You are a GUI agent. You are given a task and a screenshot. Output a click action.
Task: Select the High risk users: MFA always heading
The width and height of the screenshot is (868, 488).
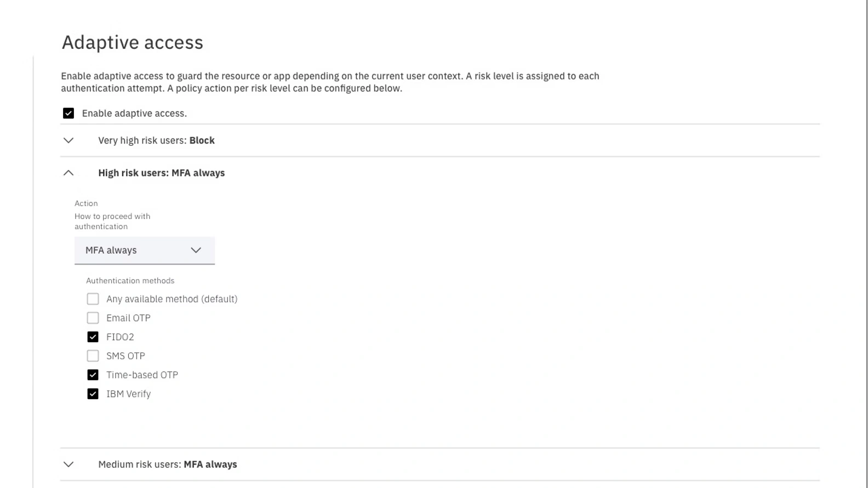[161, 173]
